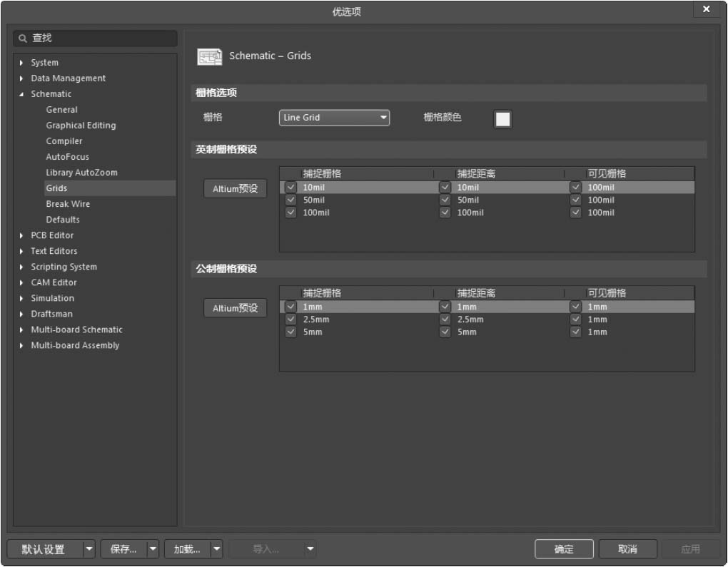Select Graphical Editing in the tree
728x567 pixels.
click(81, 126)
